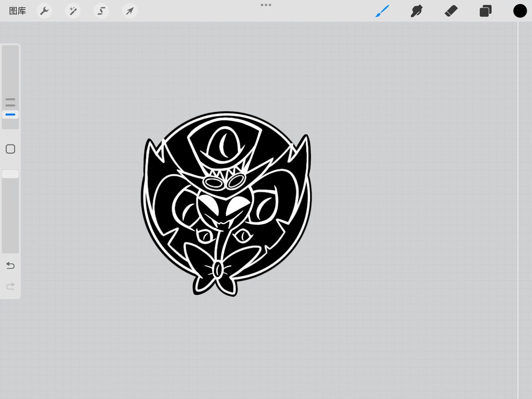Select the Smudge tool
Screen dimensions: 532x399
pos(416,11)
